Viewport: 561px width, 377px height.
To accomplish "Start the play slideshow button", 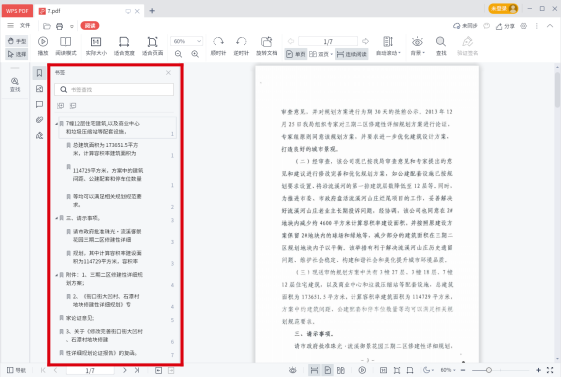I will (43, 46).
